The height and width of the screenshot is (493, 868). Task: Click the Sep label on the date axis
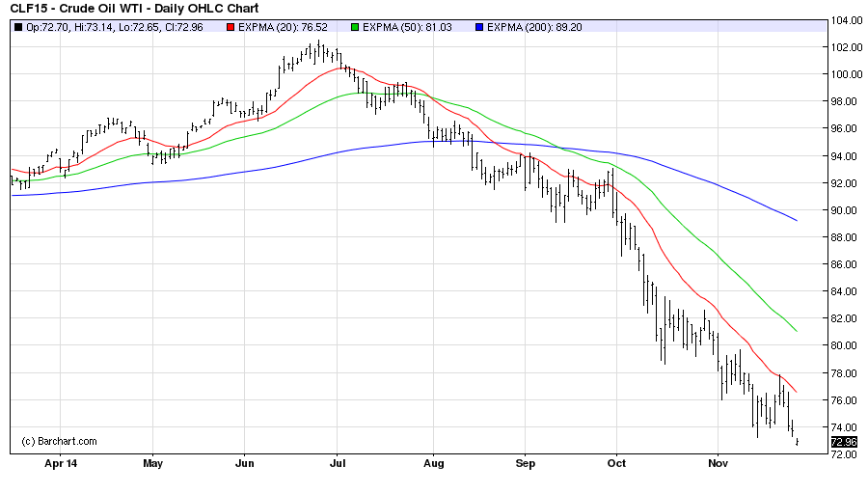click(525, 463)
